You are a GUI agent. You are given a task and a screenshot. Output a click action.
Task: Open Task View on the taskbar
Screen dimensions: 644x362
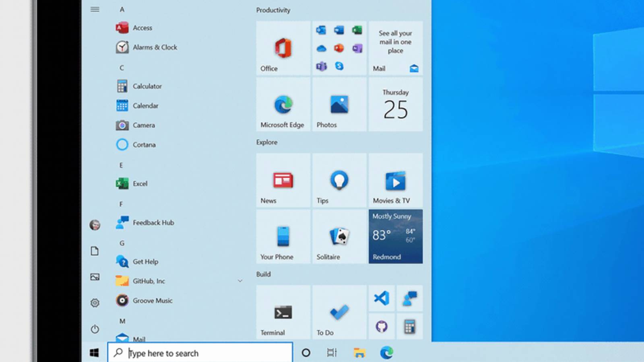click(x=332, y=353)
